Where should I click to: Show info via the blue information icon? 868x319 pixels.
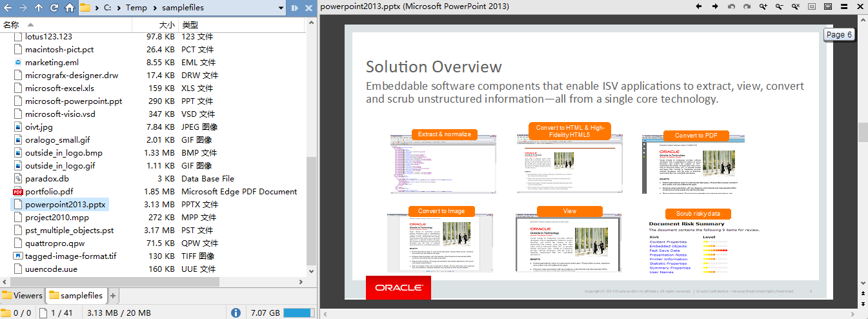tap(236, 313)
